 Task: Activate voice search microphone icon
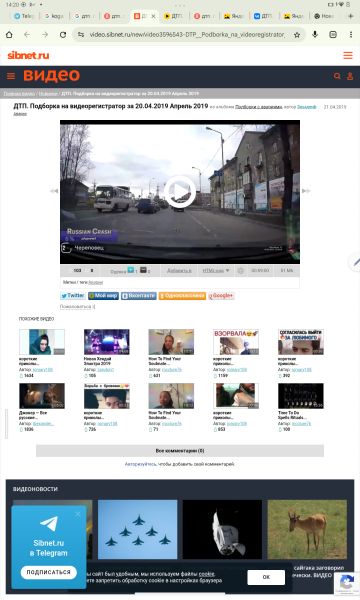315,34
